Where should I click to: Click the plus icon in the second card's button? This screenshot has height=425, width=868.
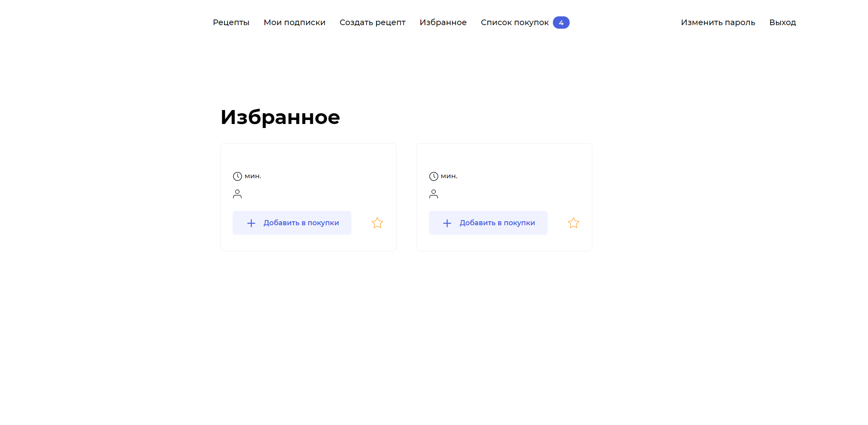[447, 223]
